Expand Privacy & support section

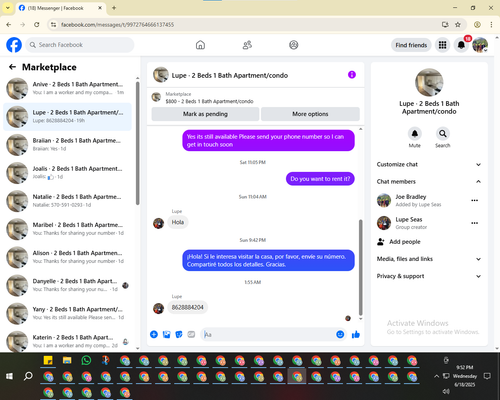[x=429, y=276]
